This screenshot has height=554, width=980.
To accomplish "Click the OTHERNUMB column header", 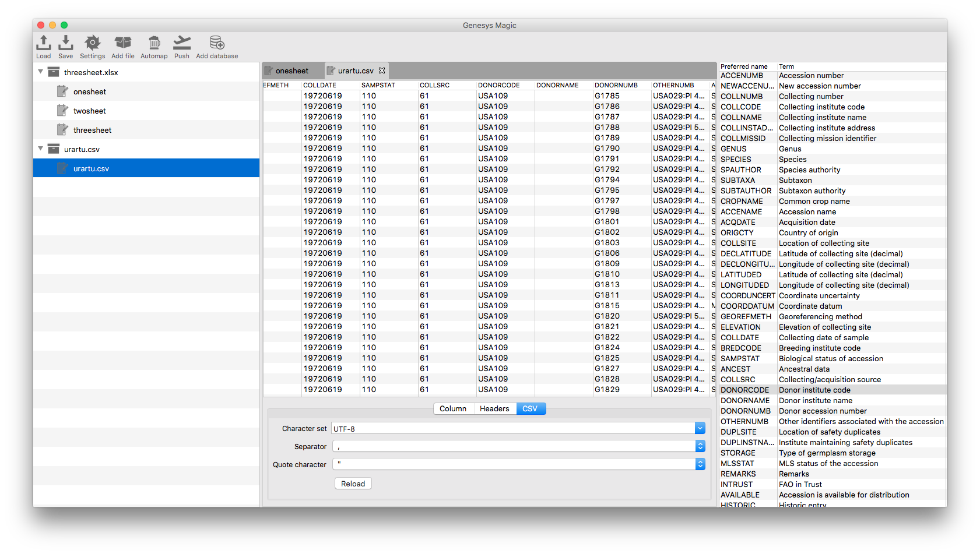I will point(680,85).
